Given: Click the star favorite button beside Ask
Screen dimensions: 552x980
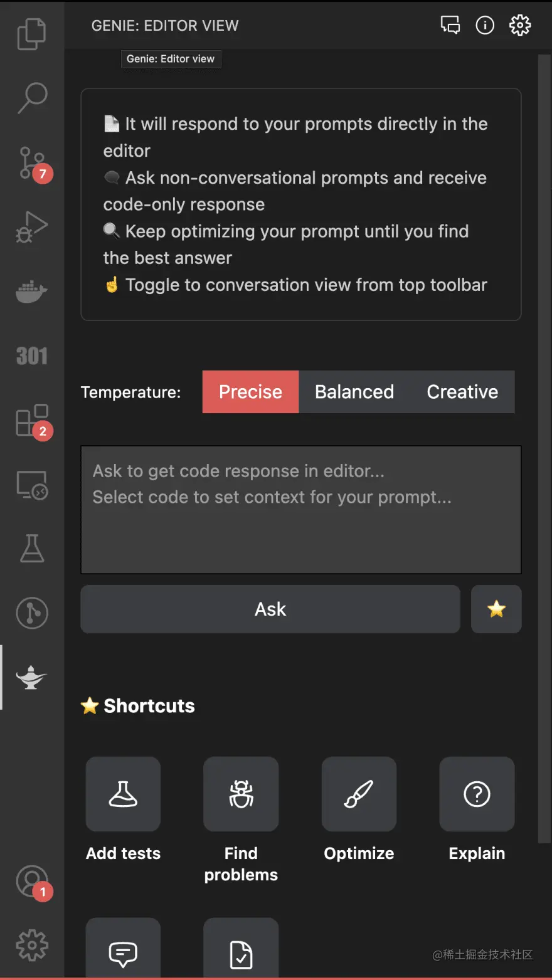Looking at the screenshot, I should [496, 609].
